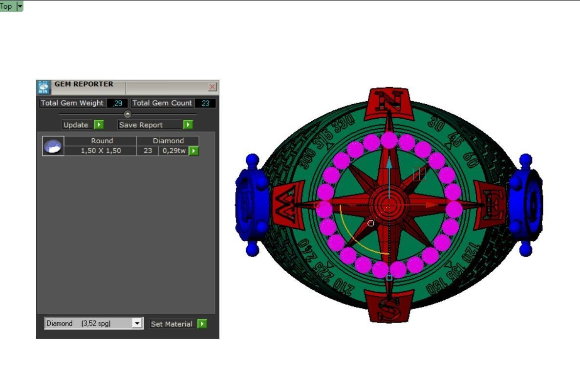Click the Gem Reporter panel icon
580x392 pixels.
(43, 87)
